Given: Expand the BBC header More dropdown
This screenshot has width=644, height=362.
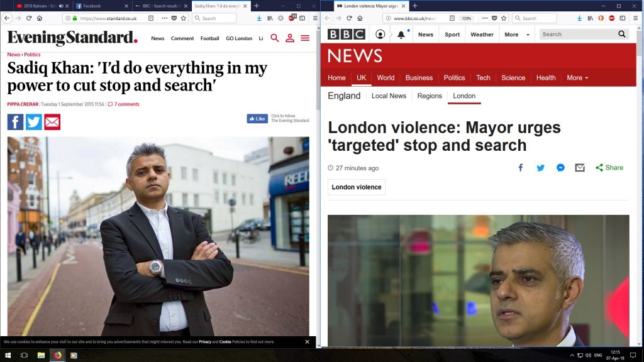Looking at the screenshot, I should tap(518, 35).
